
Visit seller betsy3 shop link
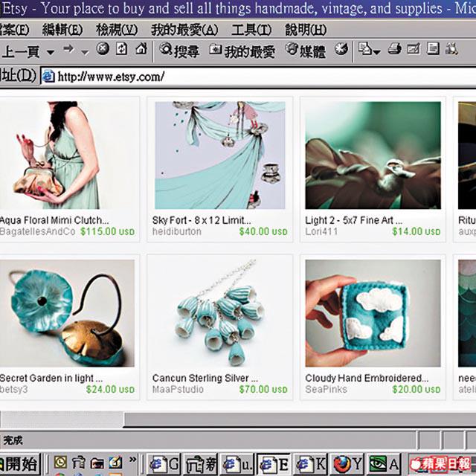[14, 390]
